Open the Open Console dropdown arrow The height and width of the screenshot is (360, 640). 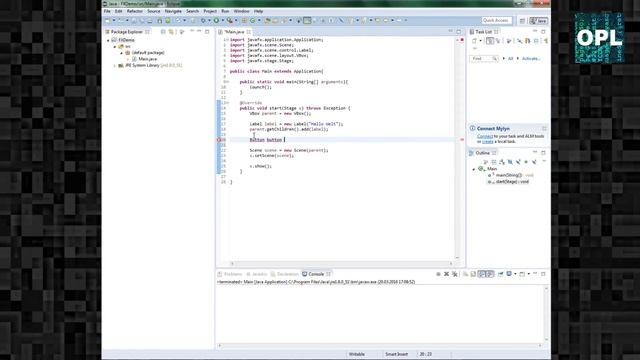(529, 274)
